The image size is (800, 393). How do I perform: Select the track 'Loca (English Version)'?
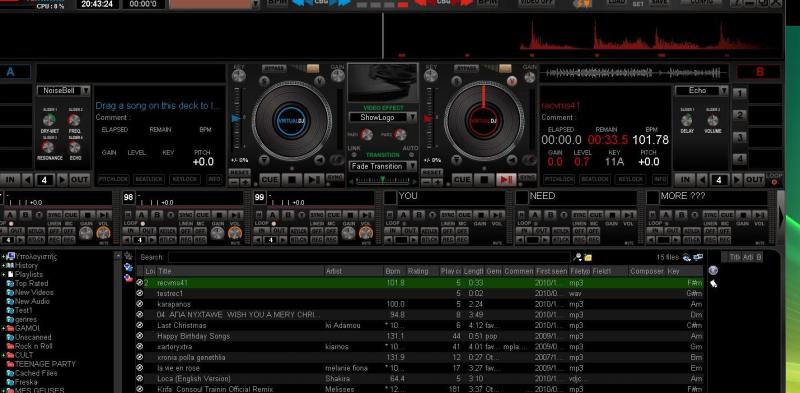(419, 379)
